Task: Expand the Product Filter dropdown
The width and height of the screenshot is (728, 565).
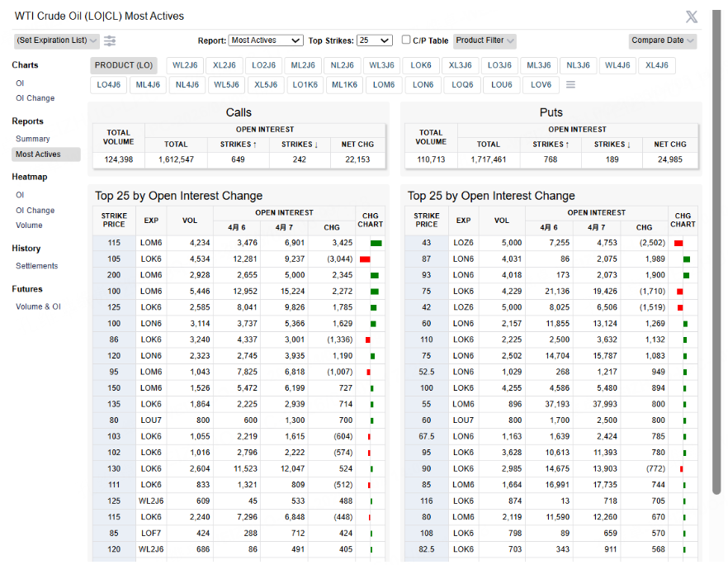Action: point(485,40)
